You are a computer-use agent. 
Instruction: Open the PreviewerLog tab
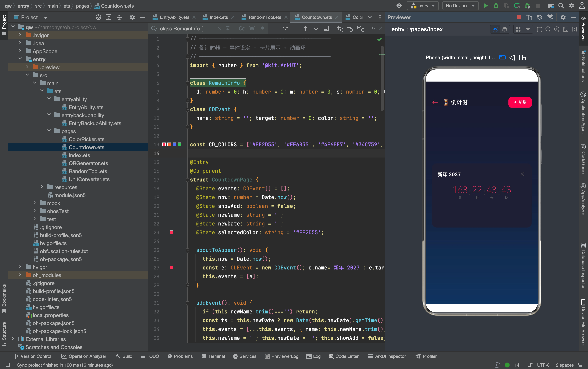(x=282, y=356)
